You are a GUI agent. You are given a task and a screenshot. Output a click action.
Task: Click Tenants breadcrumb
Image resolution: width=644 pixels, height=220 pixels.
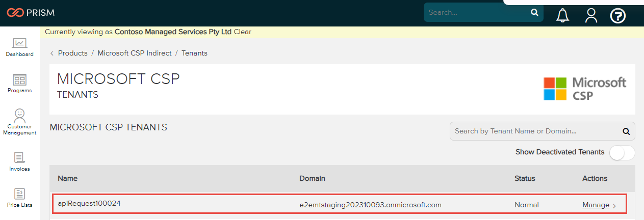point(194,53)
